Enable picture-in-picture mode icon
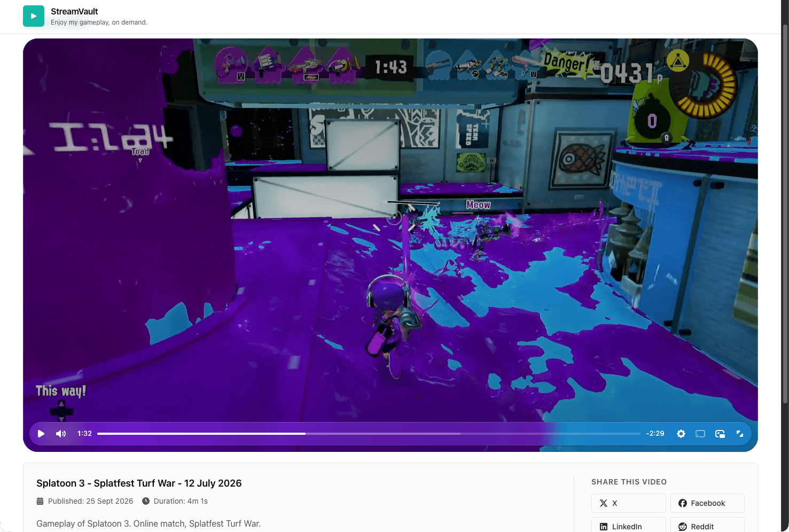789x532 pixels. click(720, 434)
